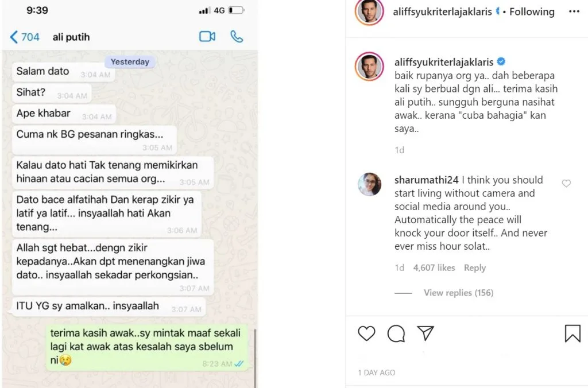This screenshot has height=388, width=588.
Task: Open aliffsyukriterlajaklaris username in caption
Action: tap(444, 62)
